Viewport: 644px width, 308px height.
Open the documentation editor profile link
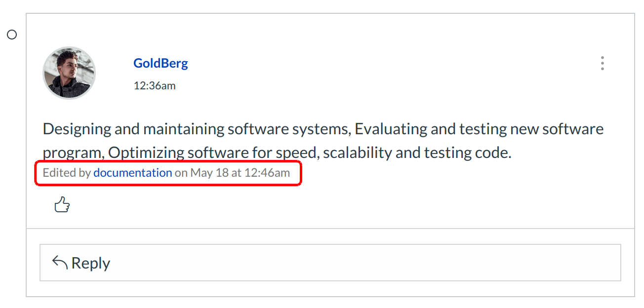[132, 173]
